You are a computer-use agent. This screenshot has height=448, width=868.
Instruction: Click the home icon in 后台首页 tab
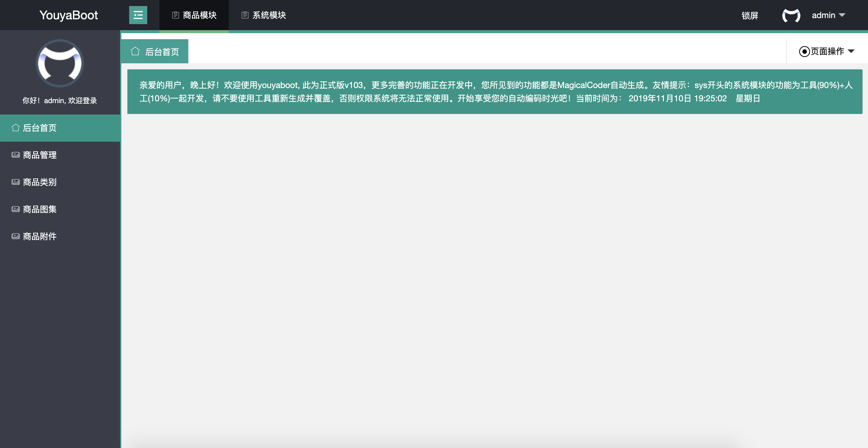pos(135,51)
